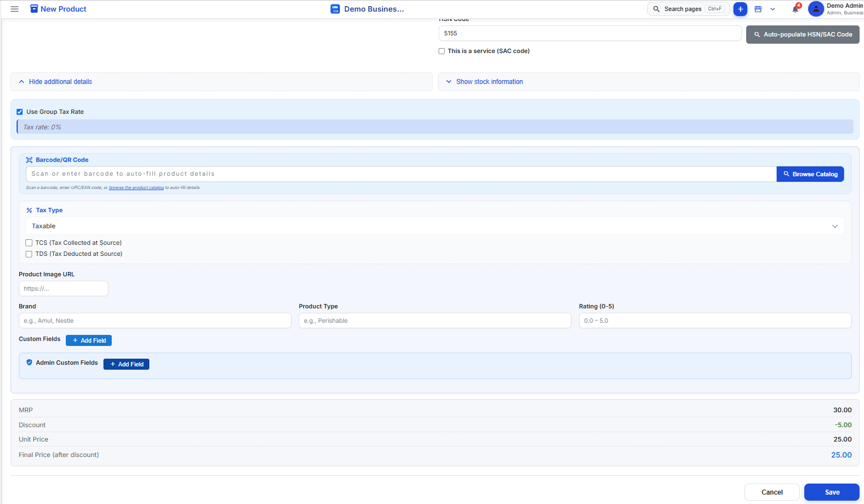This screenshot has width=864, height=504.
Task: Click the Search pages box
Action: pyautogui.click(x=689, y=9)
